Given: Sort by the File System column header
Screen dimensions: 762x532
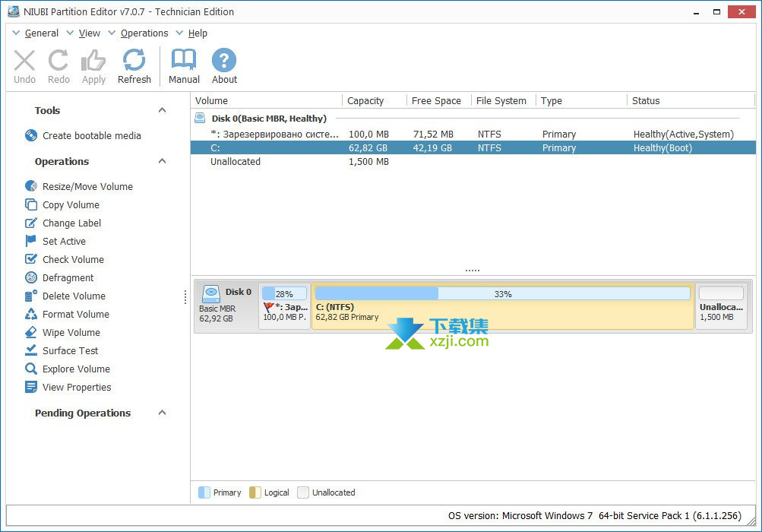Looking at the screenshot, I should coord(504,100).
